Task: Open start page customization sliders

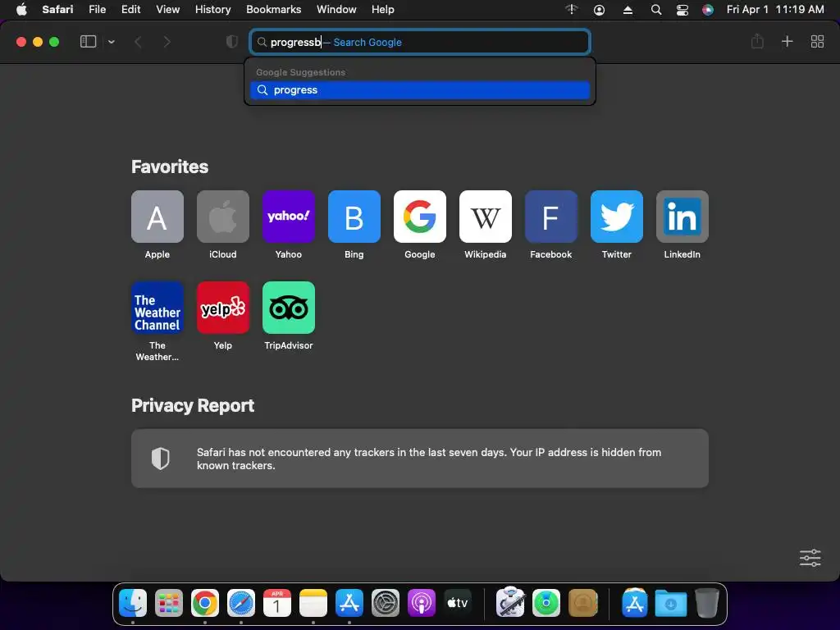Action: pos(810,558)
